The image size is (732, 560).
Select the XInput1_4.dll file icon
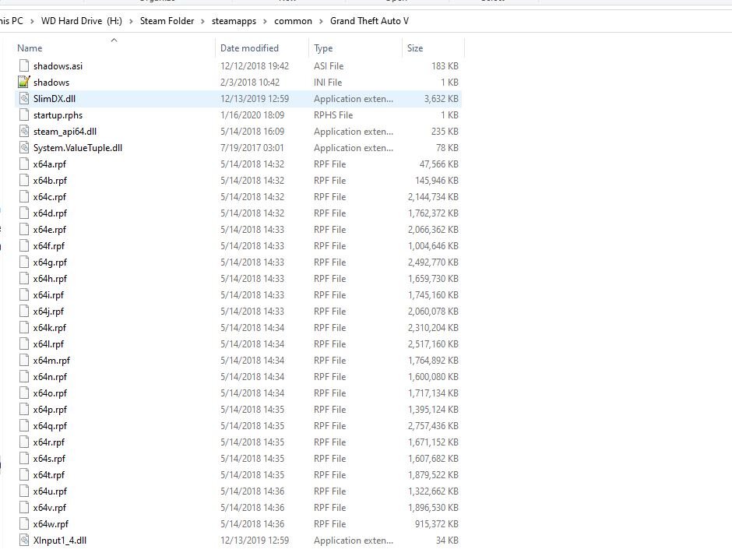(x=24, y=541)
